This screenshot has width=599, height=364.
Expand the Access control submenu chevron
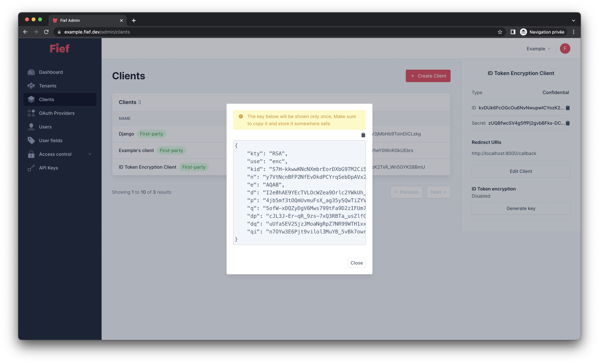90,154
